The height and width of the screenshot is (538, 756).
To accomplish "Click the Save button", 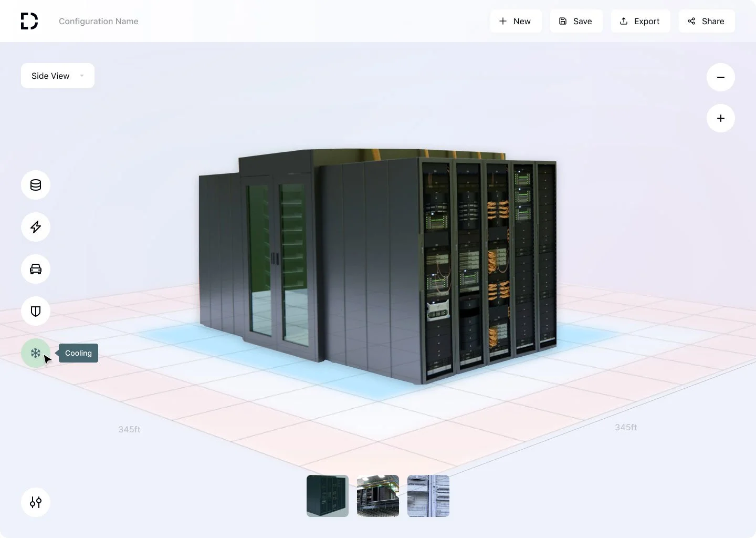I will [x=576, y=21].
